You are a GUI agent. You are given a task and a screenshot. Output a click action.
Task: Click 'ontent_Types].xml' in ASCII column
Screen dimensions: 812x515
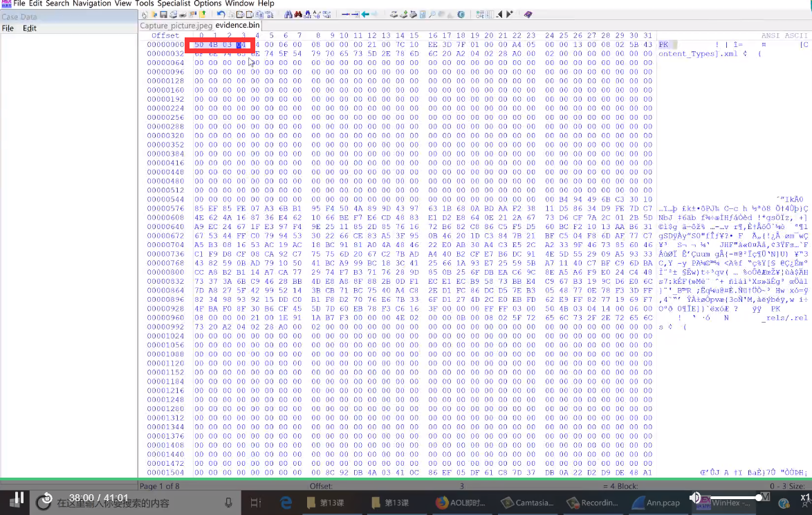pyautogui.click(x=698, y=53)
